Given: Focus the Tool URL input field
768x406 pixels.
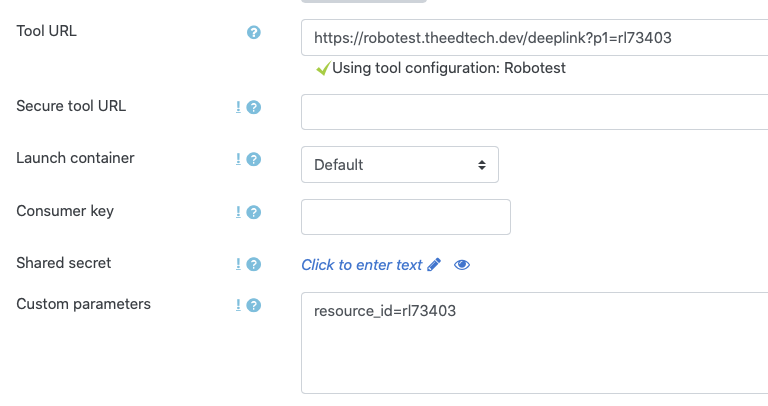Looking at the screenshot, I should pos(534,38).
